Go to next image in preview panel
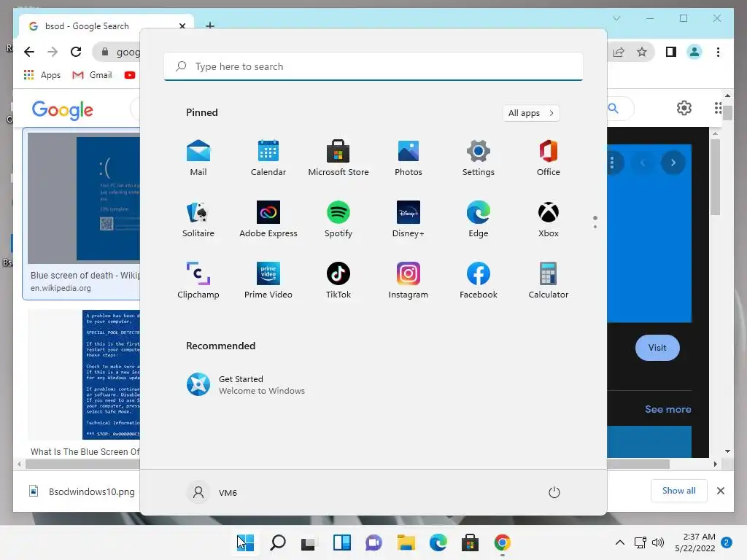The image size is (747, 560). [x=673, y=163]
